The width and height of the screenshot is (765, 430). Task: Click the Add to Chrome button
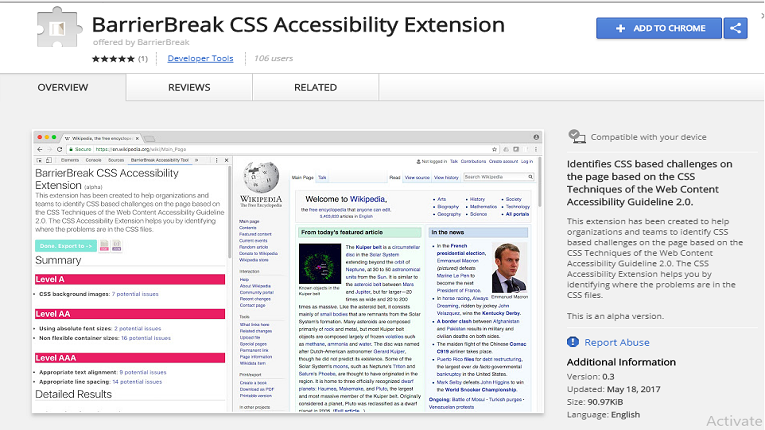tap(659, 28)
